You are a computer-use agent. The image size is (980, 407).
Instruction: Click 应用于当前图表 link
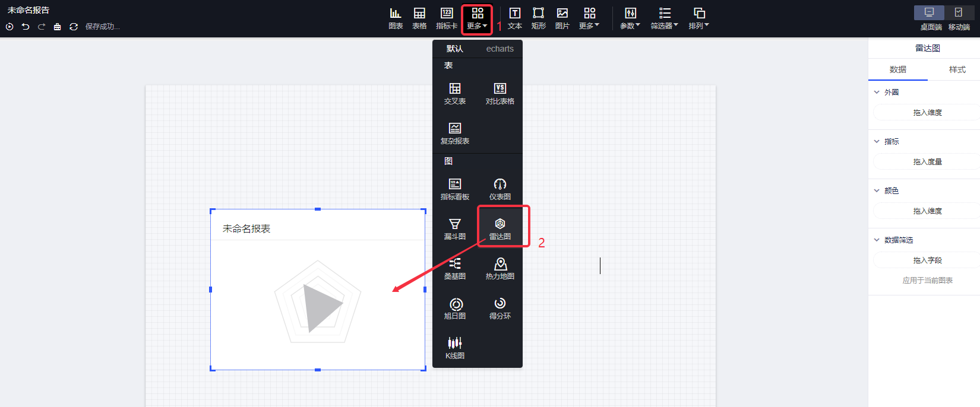(927, 281)
